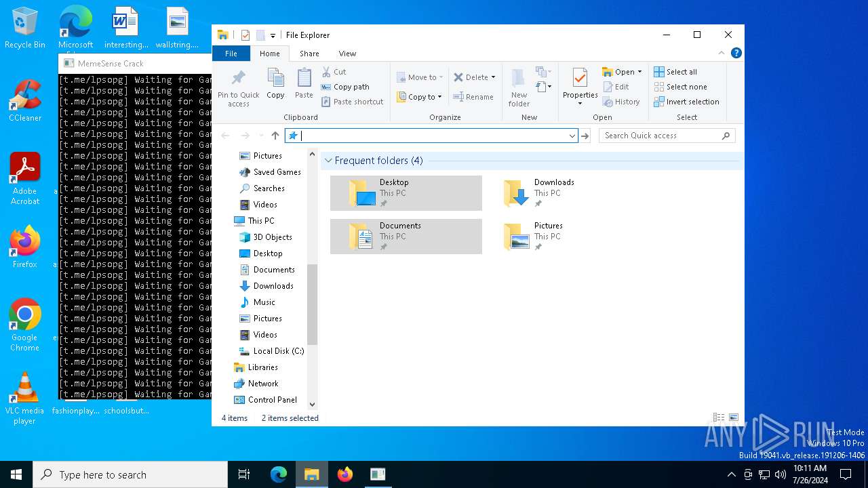The width and height of the screenshot is (868, 488).
Task: Open Task View on the taskbar
Action: coord(244,474)
